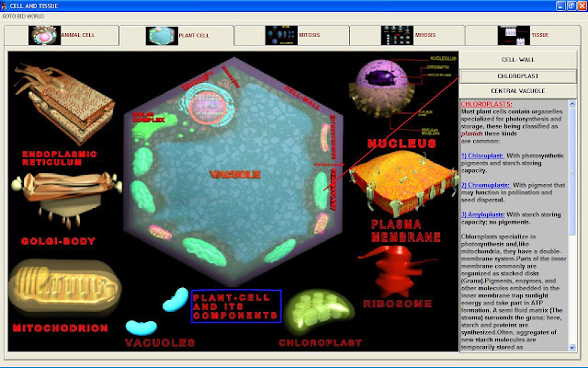The image size is (588, 368).
Task: Click the text panel scroll up arrow
Action: coord(572,104)
